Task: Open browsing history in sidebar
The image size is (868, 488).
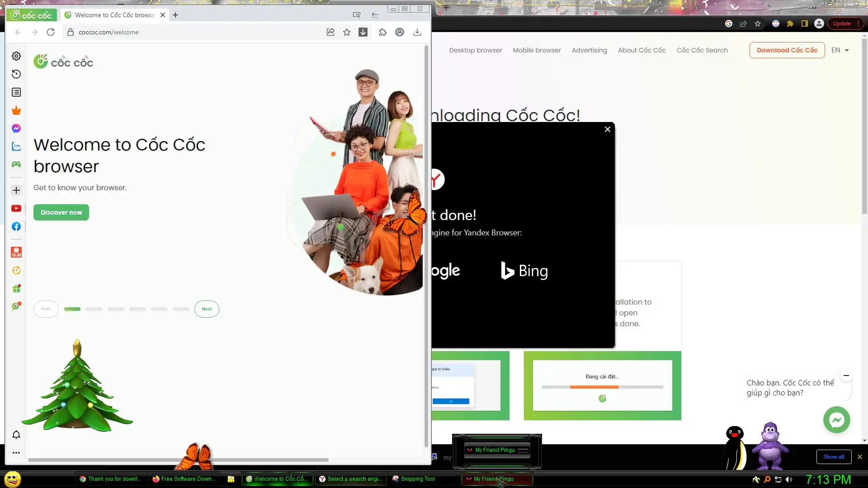Action: pos(16,74)
